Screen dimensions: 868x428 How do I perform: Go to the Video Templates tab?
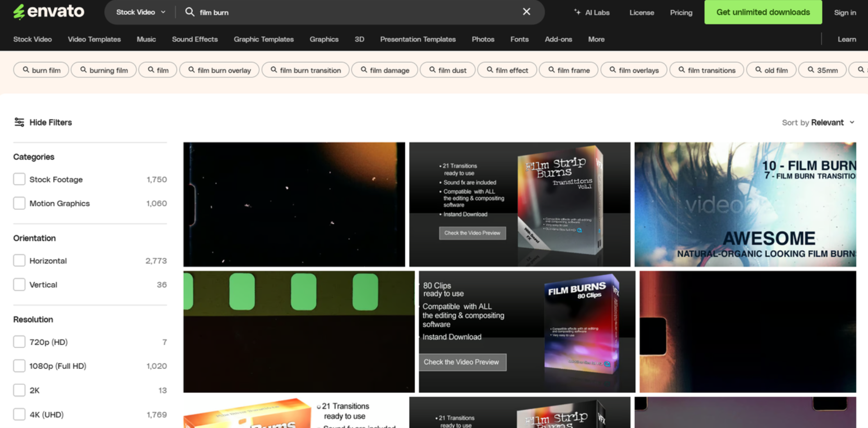94,39
